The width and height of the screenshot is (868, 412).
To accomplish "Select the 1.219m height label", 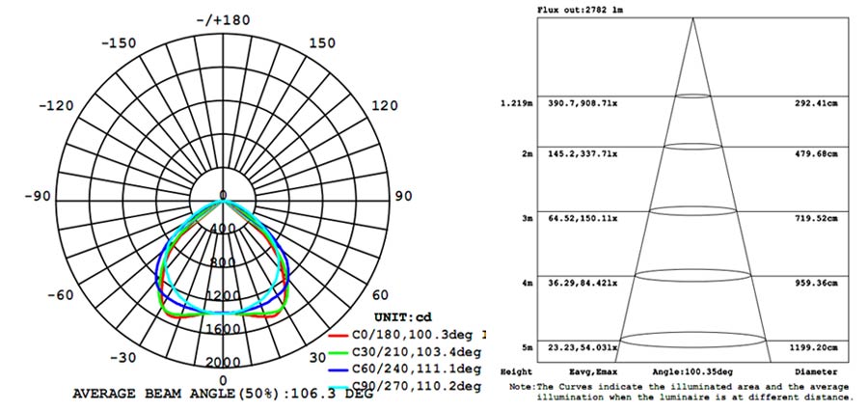I will coord(516,102).
